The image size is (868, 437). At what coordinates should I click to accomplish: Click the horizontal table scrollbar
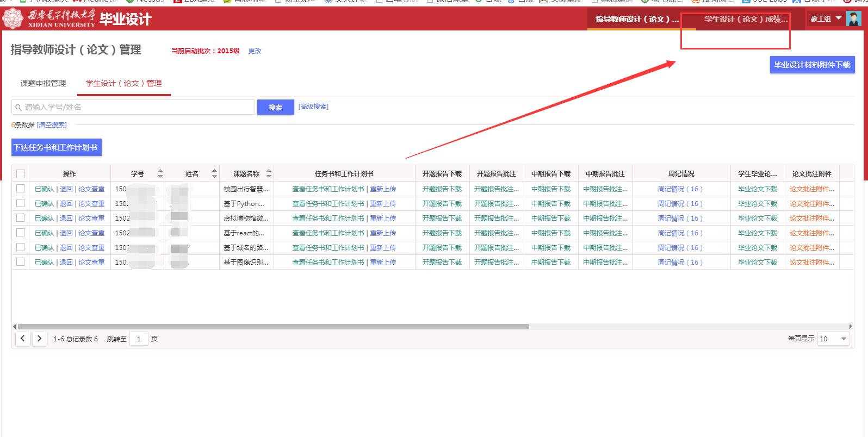(x=273, y=327)
